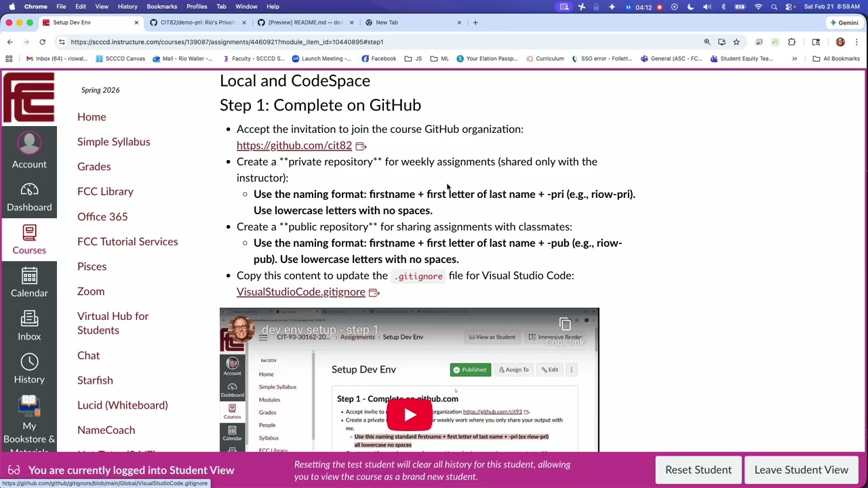Click the FCC logo in sidebar
Viewport: 868px width, 488px height.
(28, 98)
